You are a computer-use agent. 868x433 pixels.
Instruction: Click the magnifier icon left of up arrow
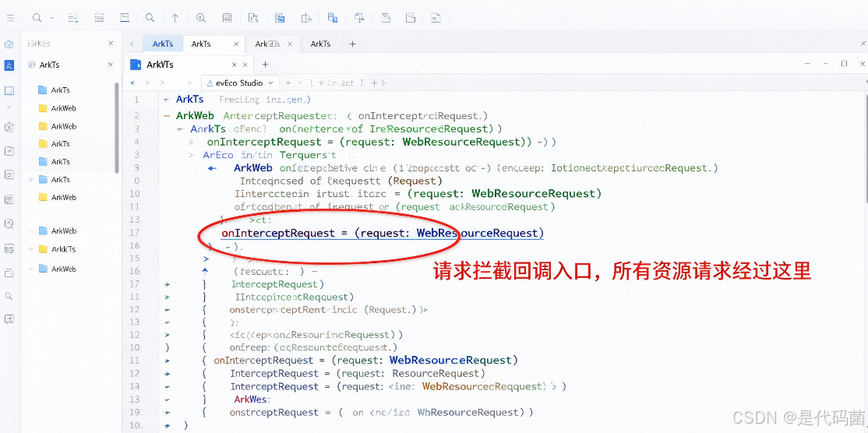(x=150, y=18)
